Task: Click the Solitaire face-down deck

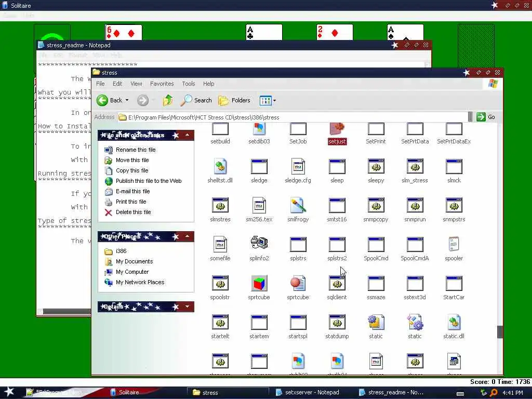Action: click(476, 46)
